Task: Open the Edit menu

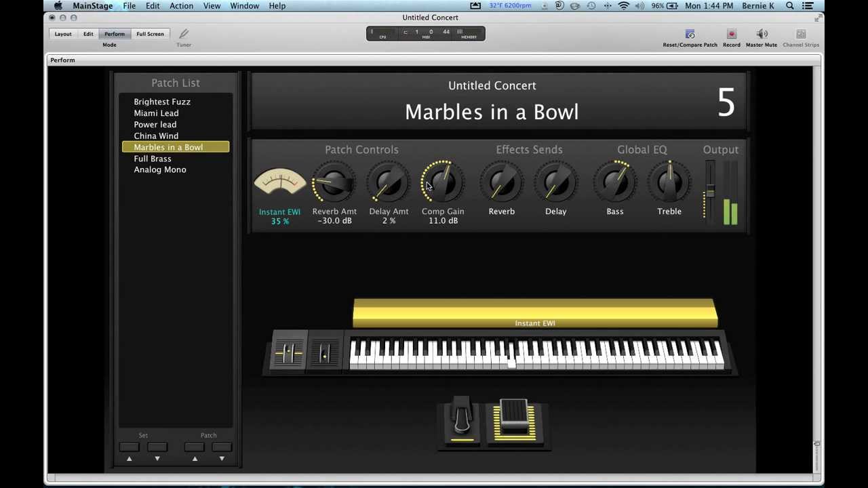Action: point(153,5)
